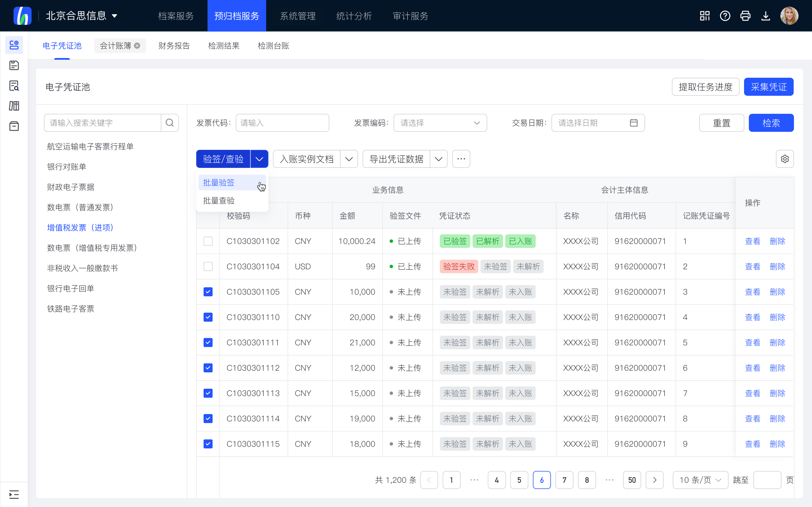Expand the collapsed sidebar menu icon
The width and height of the screenshot is (812, 507).
point(14,494)
